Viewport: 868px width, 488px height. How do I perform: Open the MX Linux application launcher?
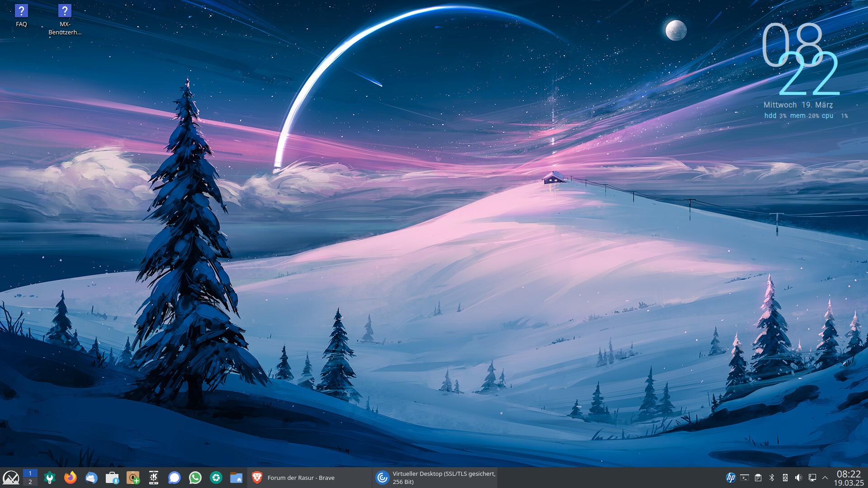pyautogui.click(x=11, y=478)
